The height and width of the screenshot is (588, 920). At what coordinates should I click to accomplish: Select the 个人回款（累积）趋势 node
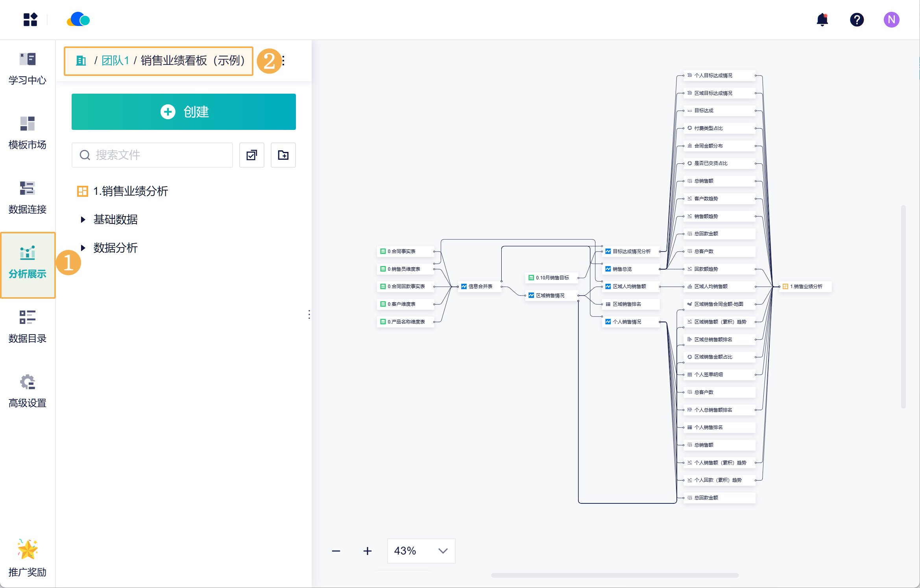pos(720,480)
